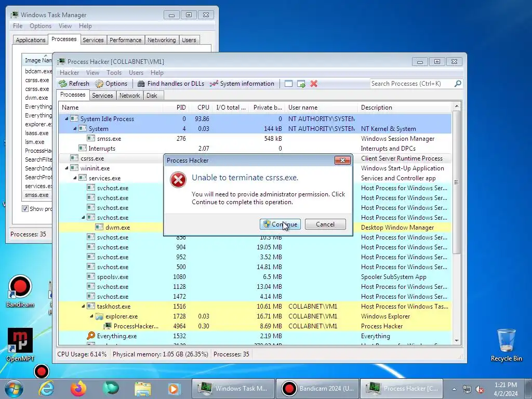
Task: Click scrollbar down arrow in process list
Action: click(457, 341)
